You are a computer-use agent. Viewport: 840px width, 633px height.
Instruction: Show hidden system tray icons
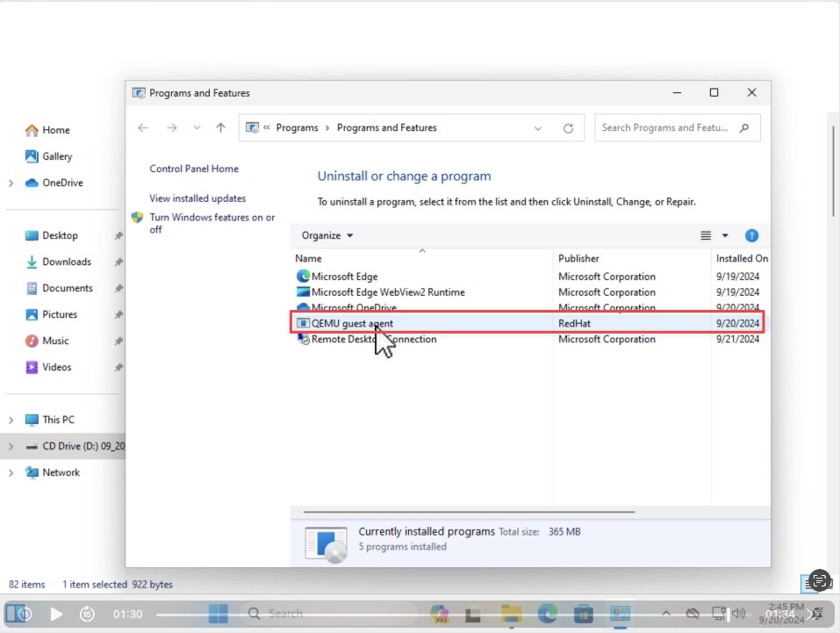(x=666, y=614)
